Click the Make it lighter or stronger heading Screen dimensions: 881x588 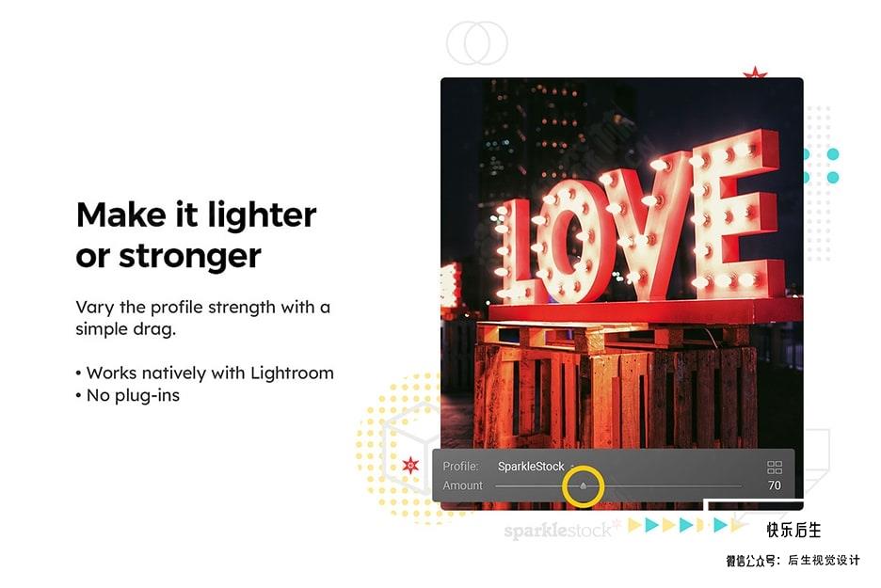[196, 235]
